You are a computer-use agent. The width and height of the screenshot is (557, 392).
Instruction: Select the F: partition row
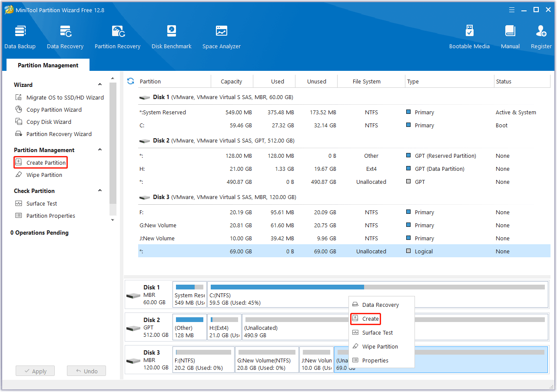point(344,212)
